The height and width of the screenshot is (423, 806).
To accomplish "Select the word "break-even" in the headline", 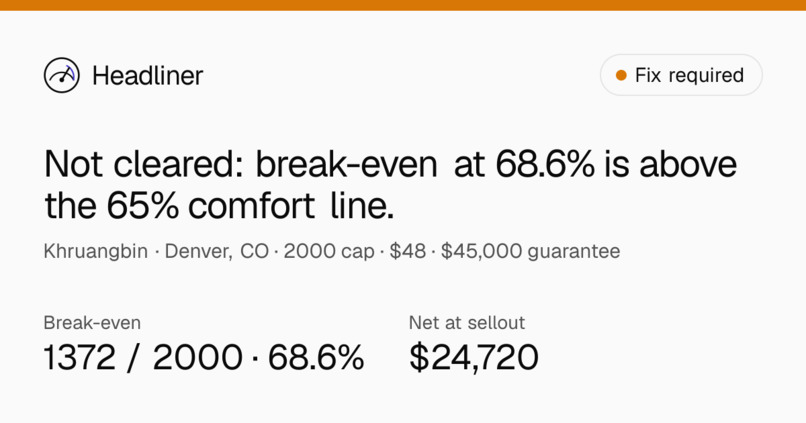I will pos(346,164).
